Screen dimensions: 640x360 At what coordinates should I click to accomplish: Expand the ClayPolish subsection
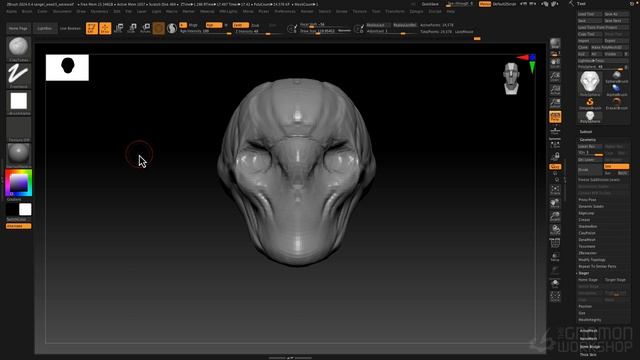[587, 233]
